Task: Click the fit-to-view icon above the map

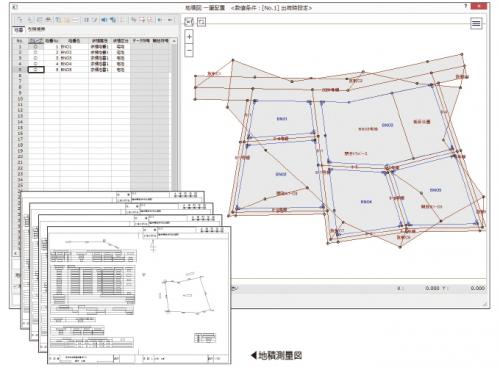Action: tap(189, 22)
